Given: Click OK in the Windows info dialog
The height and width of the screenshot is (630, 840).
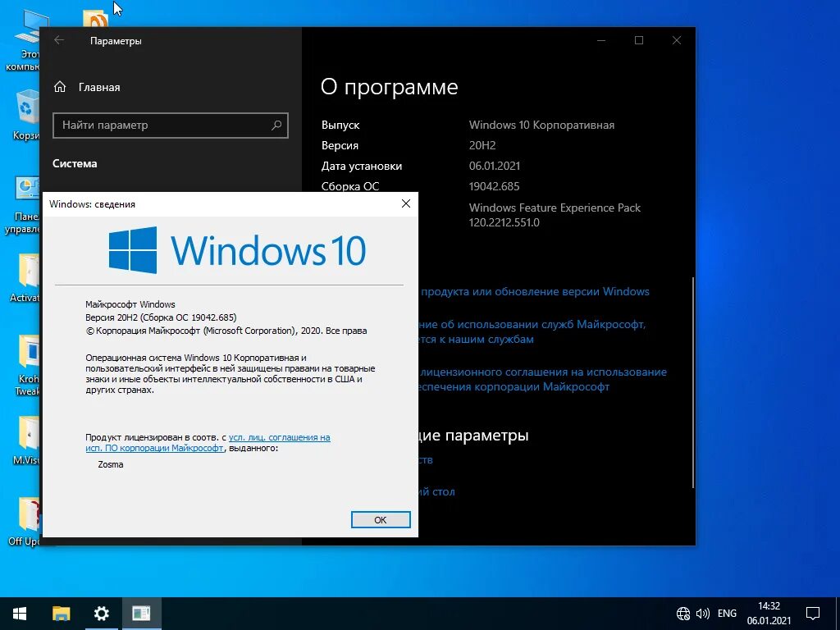Looking at the screenshot, I should (x=381, y=519).
